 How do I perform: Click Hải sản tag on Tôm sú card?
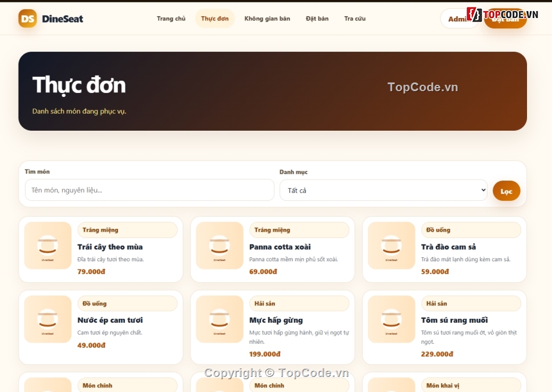tap(471, 303)
